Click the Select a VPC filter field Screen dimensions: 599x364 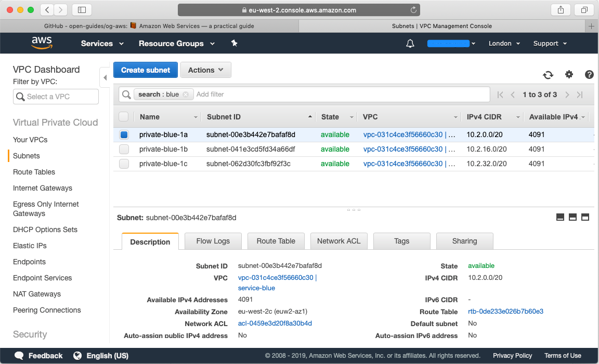pos(56,97)
